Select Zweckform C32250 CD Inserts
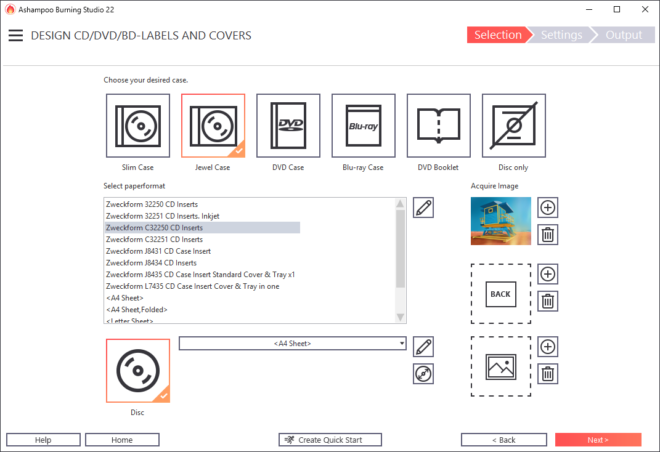This screenshot has height=452, width=660. pyautogui.click(x=202, y=228)
